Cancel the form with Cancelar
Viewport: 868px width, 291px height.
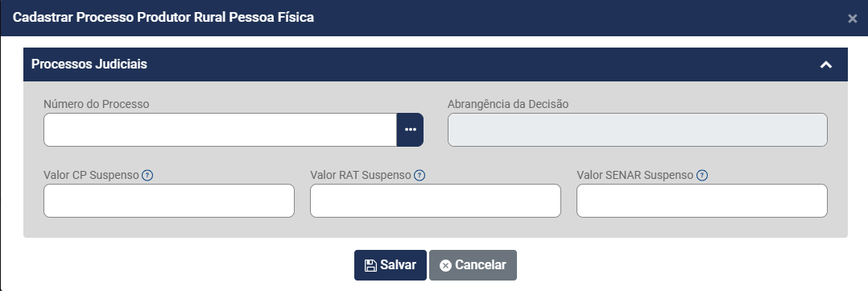[x=473, y=265]
